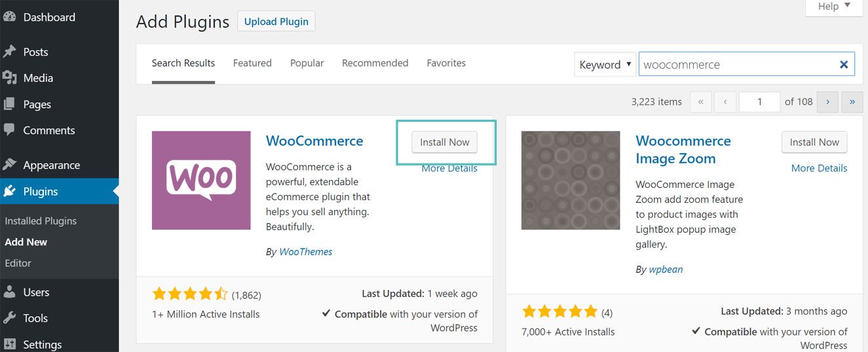Go to first page of results
The width and height of the screenshot is (868, 352).
coord(701,101)
